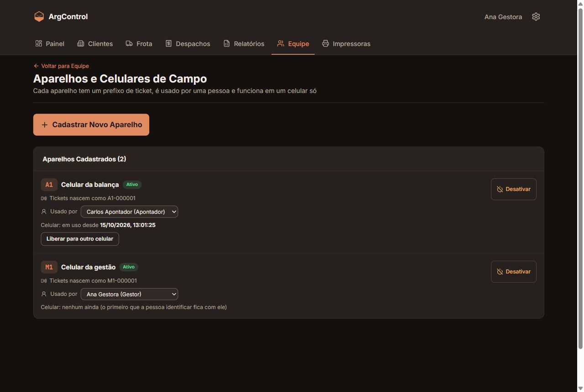584x392 pixels.
Task: Click the Relatórios document icon
Action: point(226,44)
